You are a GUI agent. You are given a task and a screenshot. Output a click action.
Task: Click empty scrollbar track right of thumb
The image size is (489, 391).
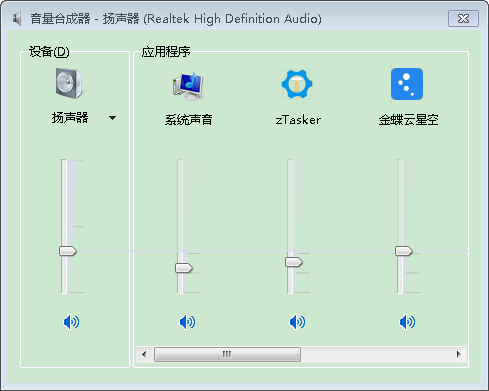coord(376,354)
